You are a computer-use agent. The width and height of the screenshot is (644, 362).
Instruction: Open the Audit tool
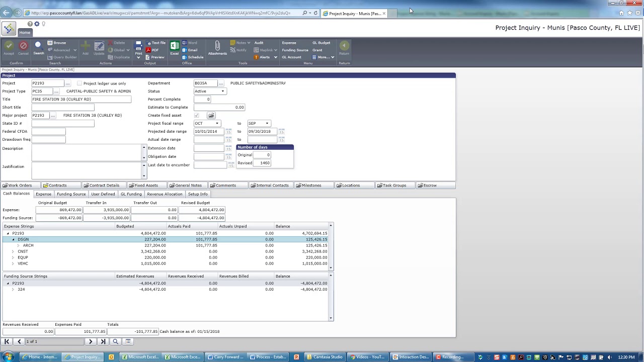(x=259, y=43)
